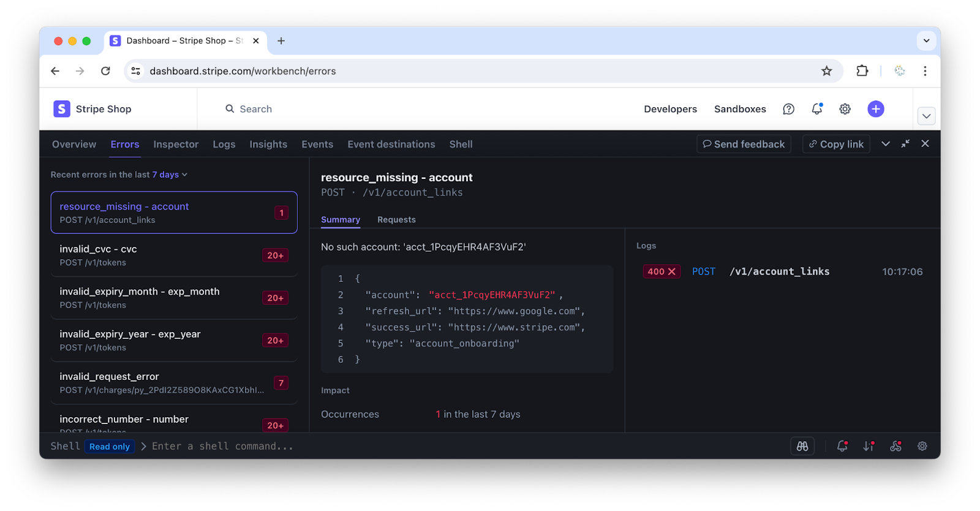Expand the '7 days' time range dropdown
This screenshot has width=980, height=511.
pos(170,175)
